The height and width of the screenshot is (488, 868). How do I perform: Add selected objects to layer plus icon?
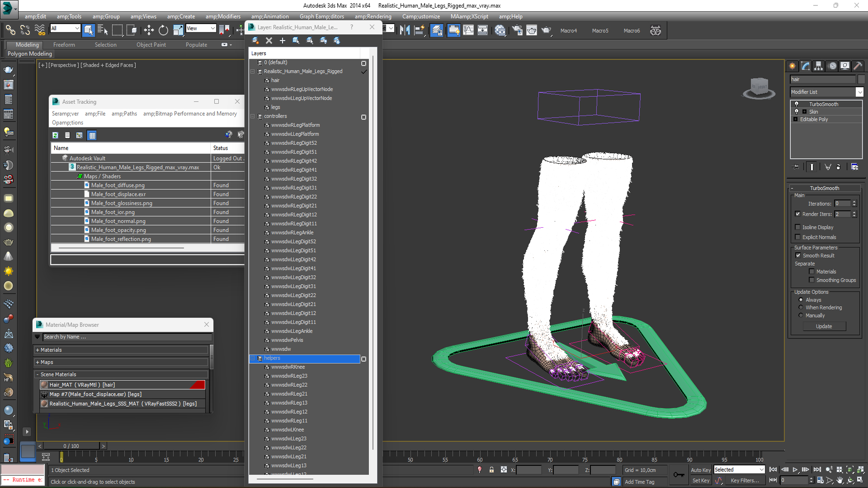point(283,41)
